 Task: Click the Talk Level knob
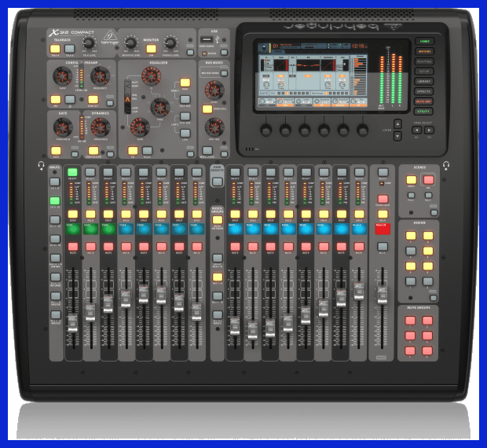coord(89,43)
